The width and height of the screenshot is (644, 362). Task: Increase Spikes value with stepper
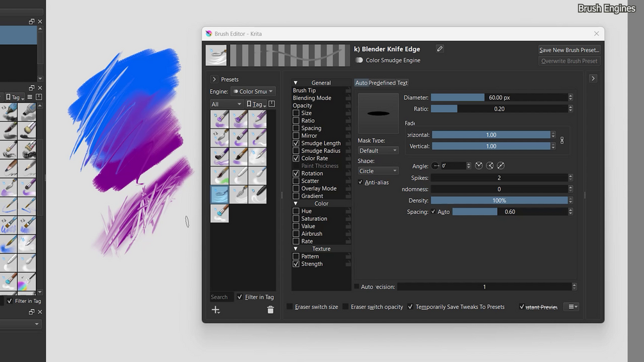[570, 176]
